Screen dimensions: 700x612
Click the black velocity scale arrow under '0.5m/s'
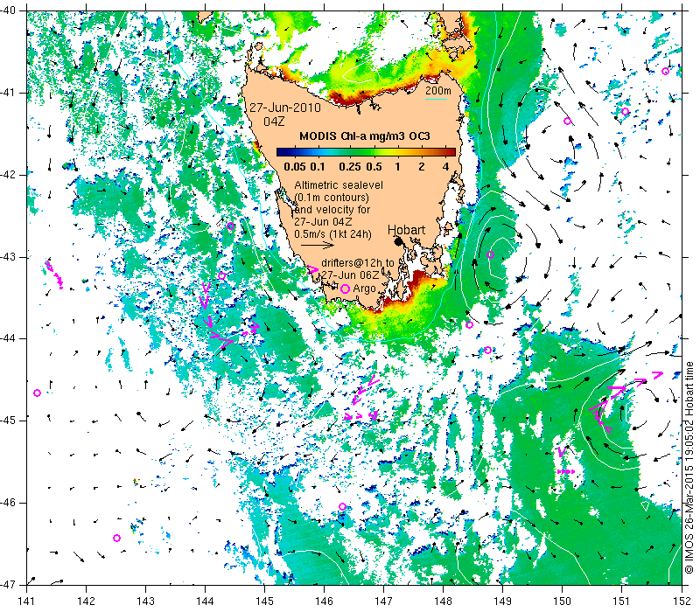(x=318, y=245)
